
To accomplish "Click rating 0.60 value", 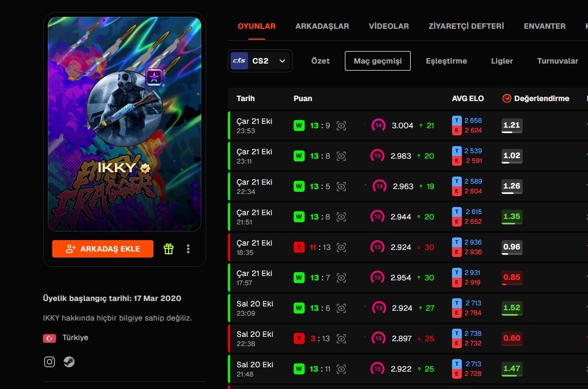I will coord(512,338).
